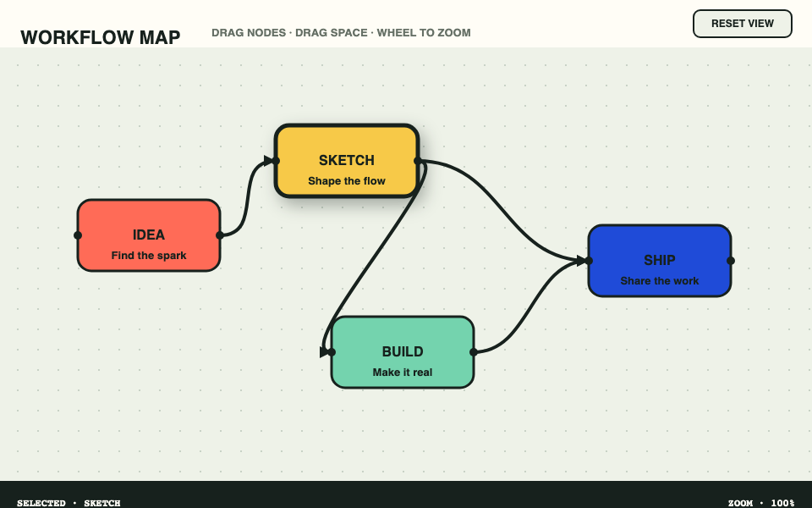This screenshot has height=508, width=812.
Task: Click the SKETCH node's right output port
Action: pyautogui.click(x=418, y=161)
